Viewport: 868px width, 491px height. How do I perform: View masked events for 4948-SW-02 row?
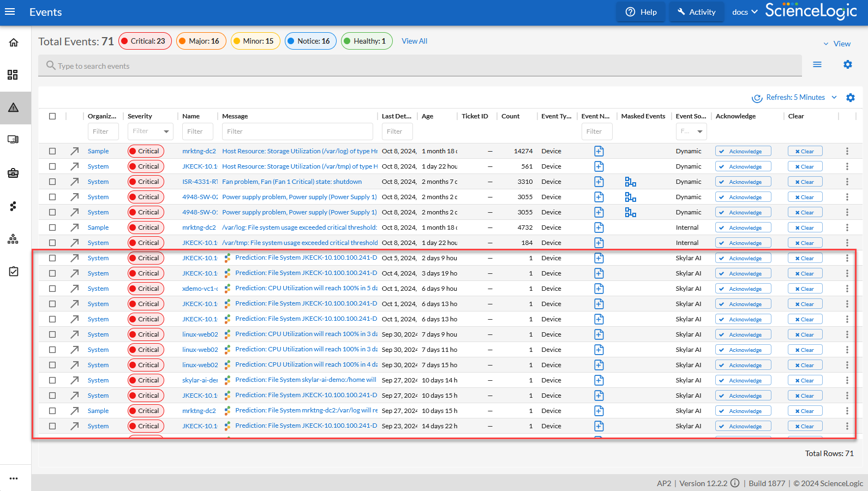(631, 197)
